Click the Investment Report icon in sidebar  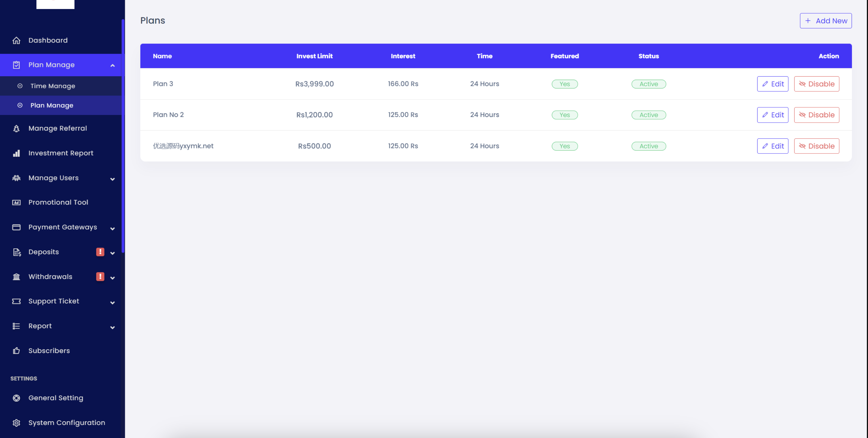click(16, 153)
